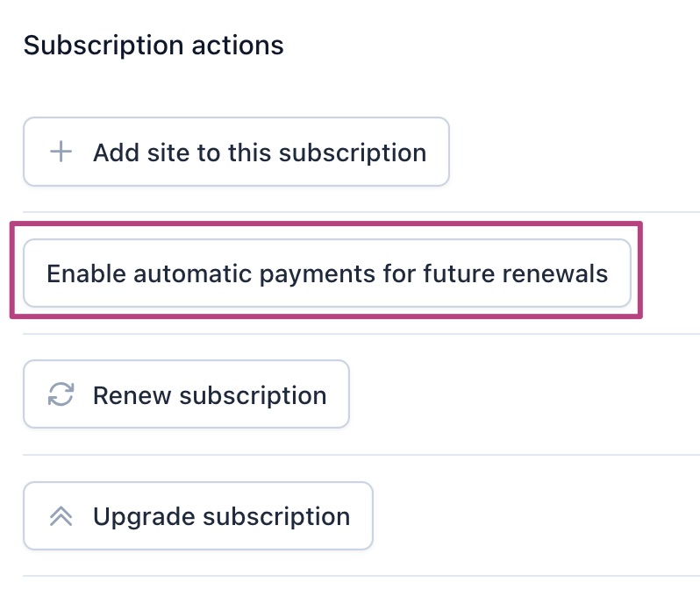Screen dimensions: 700x596
Task: Select the 'Upgrade subscription' label text
Action: click(221, 516)
